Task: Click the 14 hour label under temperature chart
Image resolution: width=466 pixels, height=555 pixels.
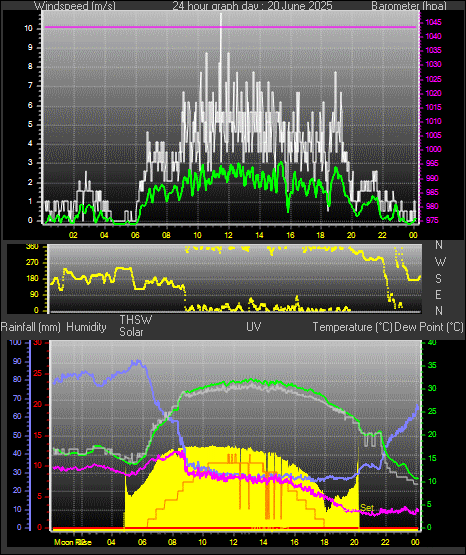Action: (x=264, y=542)
